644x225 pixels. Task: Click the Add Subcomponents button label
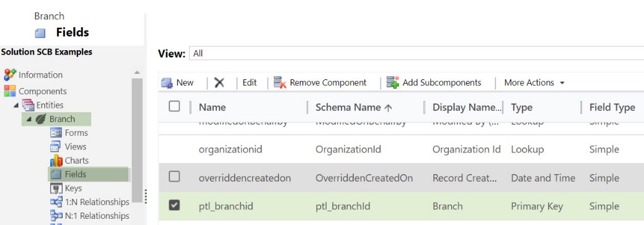(442, 82)
